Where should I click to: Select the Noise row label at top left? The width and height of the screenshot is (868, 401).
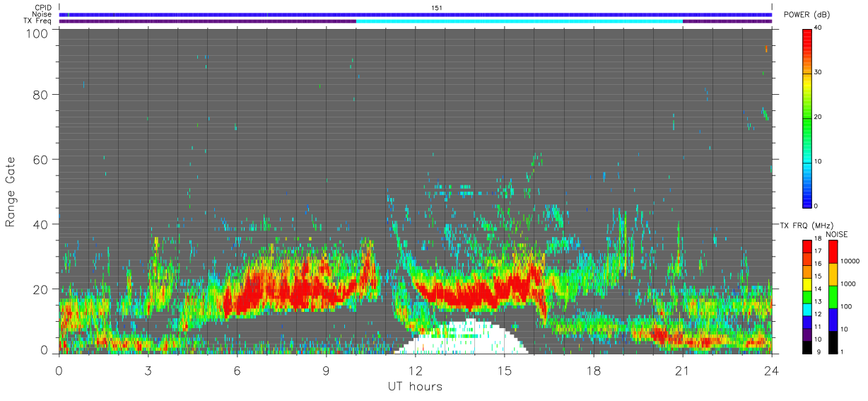[x=43, y=14]
